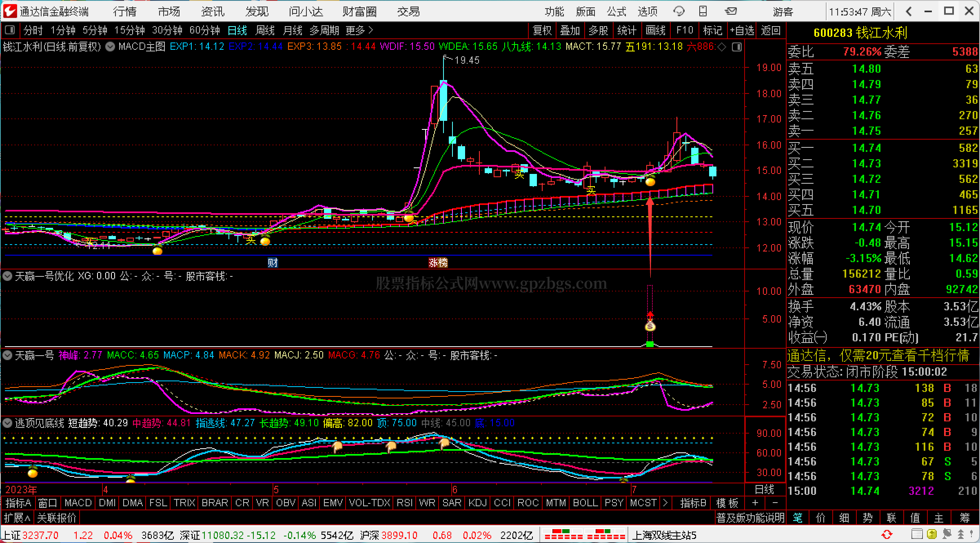980x543 pixels.
Task: Click the tree-shaped icon in status bar
Action: click(961, 534)
